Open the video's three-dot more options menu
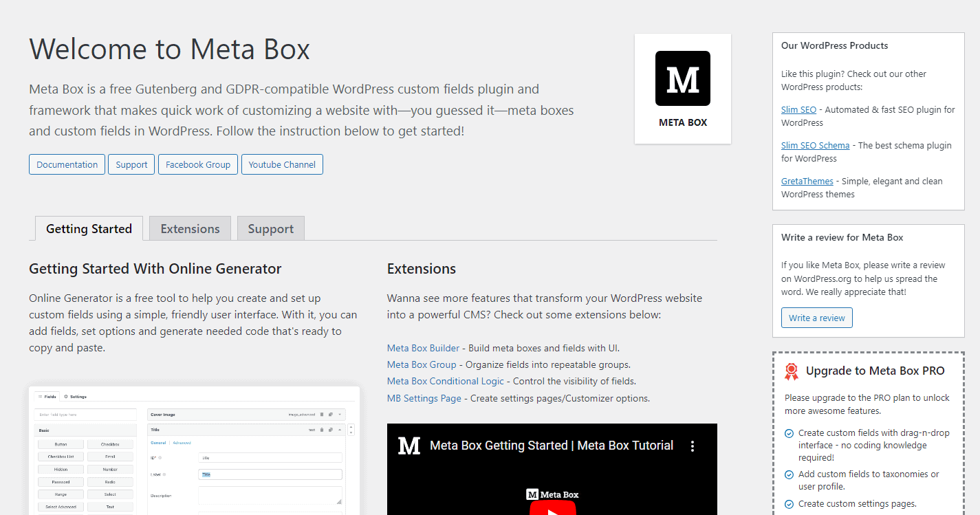The image size is (980, 515). (693, 446)
